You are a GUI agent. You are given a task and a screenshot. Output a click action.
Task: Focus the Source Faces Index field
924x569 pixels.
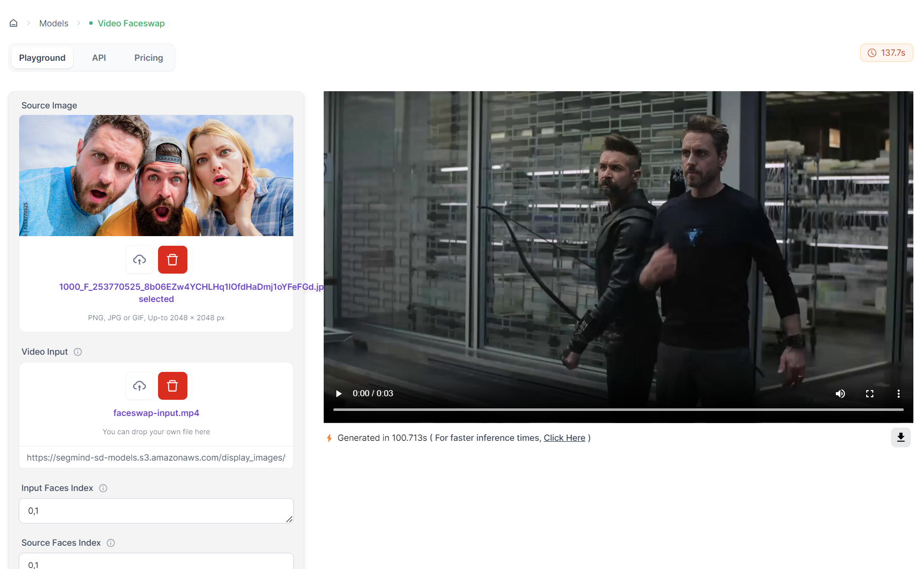coord(156,561)
